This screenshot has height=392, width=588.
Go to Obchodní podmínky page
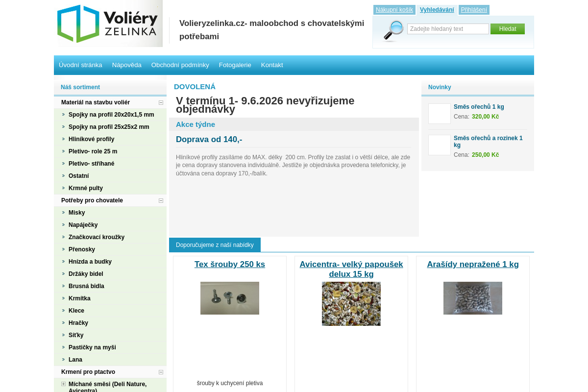(x=180, y=65)
